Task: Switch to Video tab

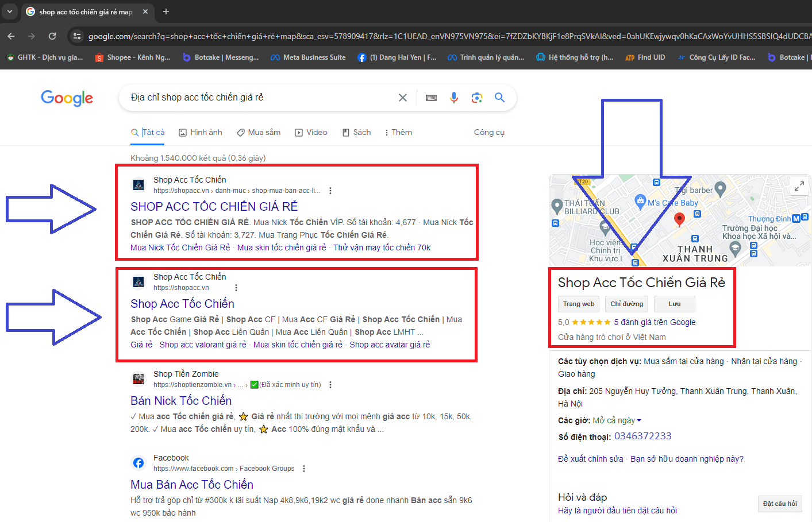Action: (311, 132)
